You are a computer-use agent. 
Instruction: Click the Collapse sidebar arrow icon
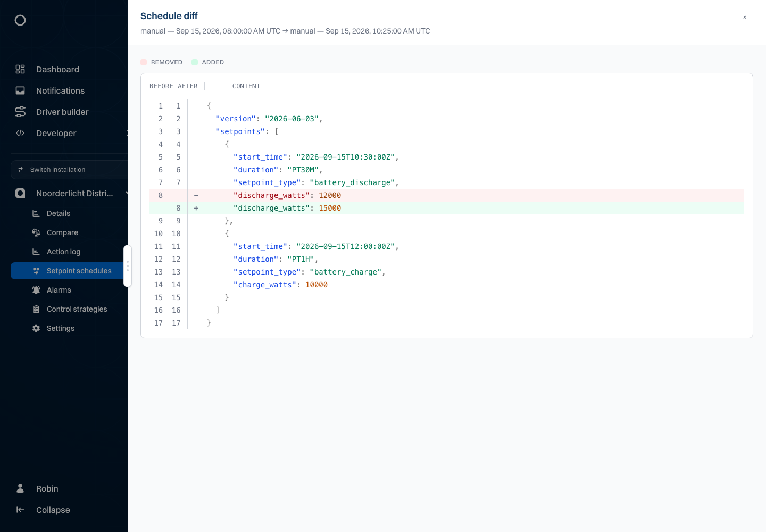(20, 510)
